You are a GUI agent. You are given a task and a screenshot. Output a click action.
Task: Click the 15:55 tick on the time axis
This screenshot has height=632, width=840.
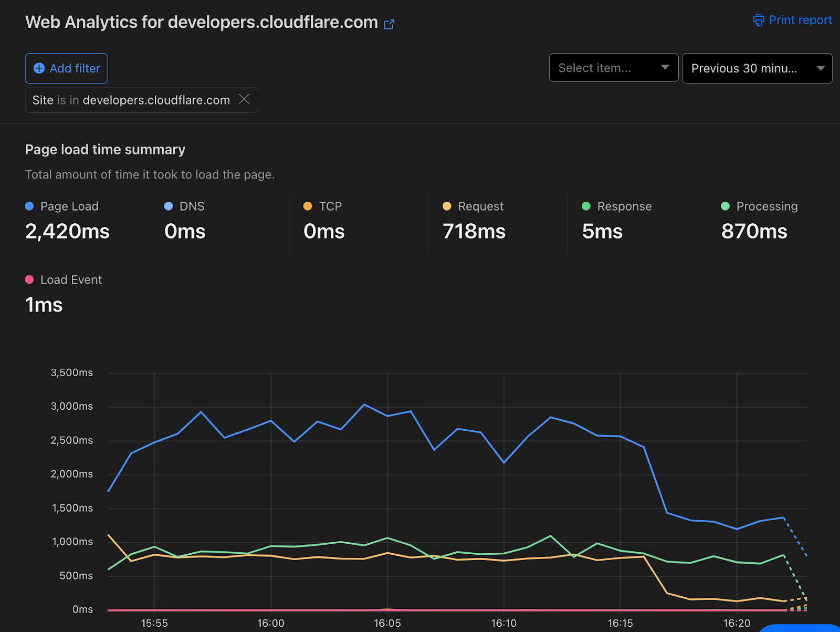coord(154,623)
